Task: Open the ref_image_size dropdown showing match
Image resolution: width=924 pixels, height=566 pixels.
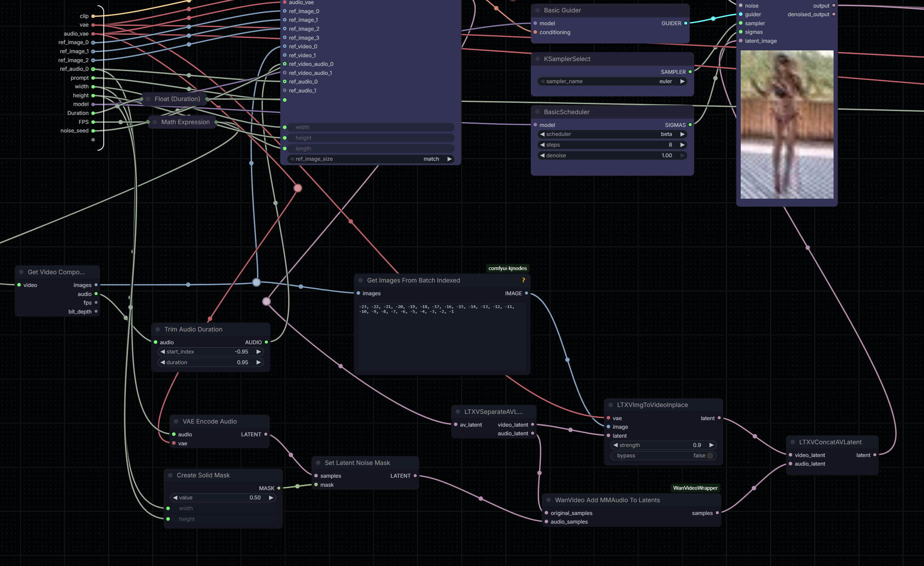Action: [370, 159]
